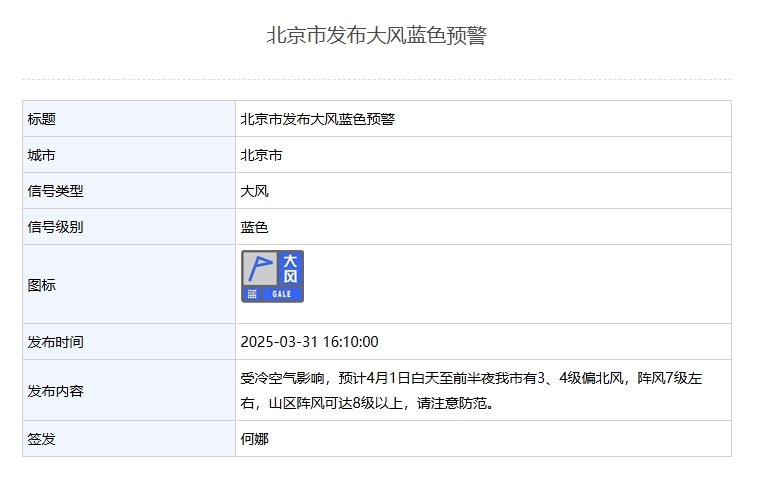Viewport: 778px width, 482px height.
Task: Click the city value 北京市
Action: click(x=261, y=155)
